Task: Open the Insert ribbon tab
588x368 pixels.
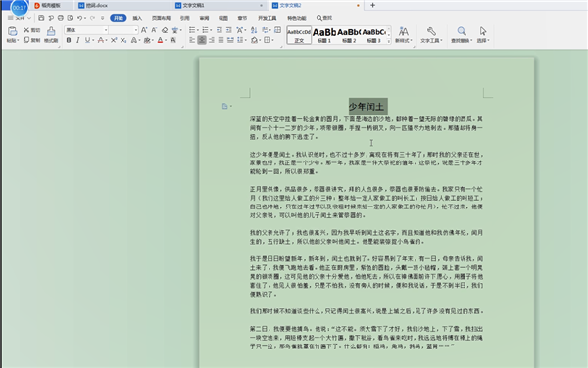Action: [x=137, y=18]
